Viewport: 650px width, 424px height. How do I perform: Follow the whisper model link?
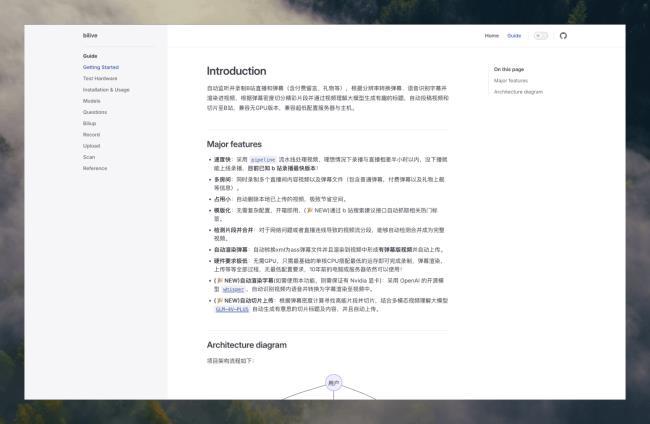pyautogui.click(x=233, y=289)
